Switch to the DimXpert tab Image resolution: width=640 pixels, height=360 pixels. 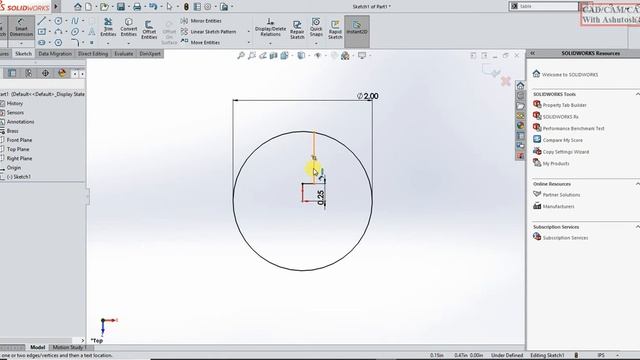[x=150, y=53]
